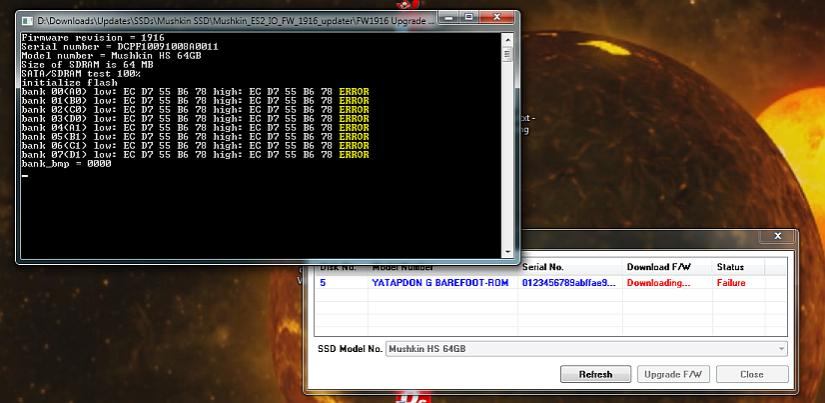Click the Serial number DCPF line in console

click(x=120, y=47)
